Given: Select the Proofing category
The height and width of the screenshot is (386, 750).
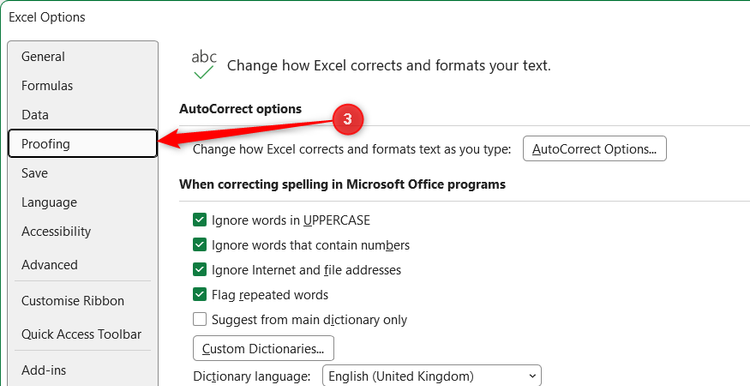Looking at the screenshot, I should (x=83, y=143).
